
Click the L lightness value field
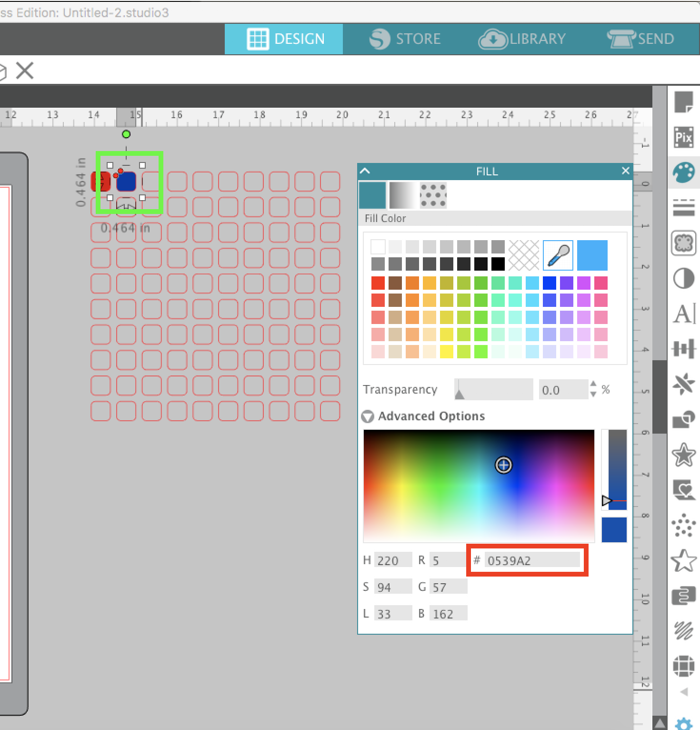click(393, 614)
